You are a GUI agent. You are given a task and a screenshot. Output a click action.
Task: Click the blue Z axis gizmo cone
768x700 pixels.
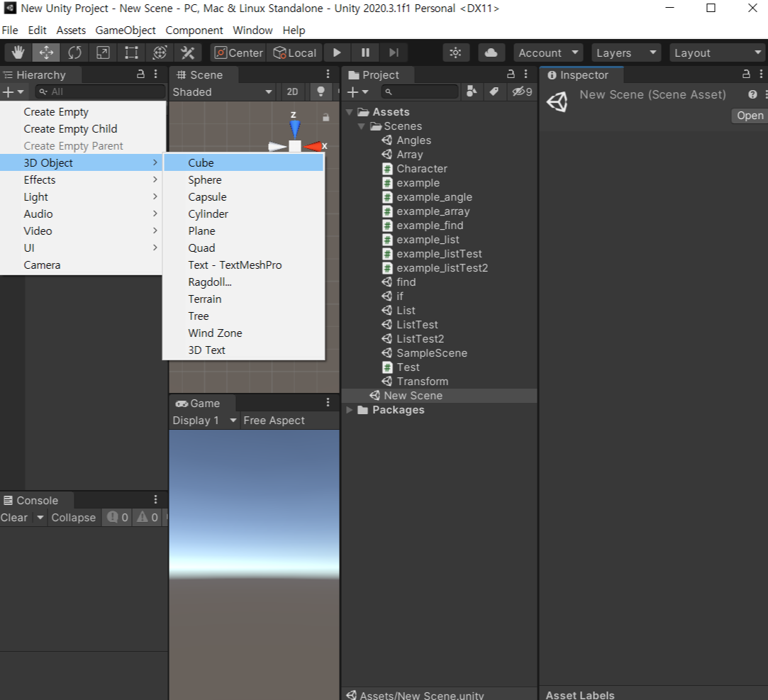[294, 129]
